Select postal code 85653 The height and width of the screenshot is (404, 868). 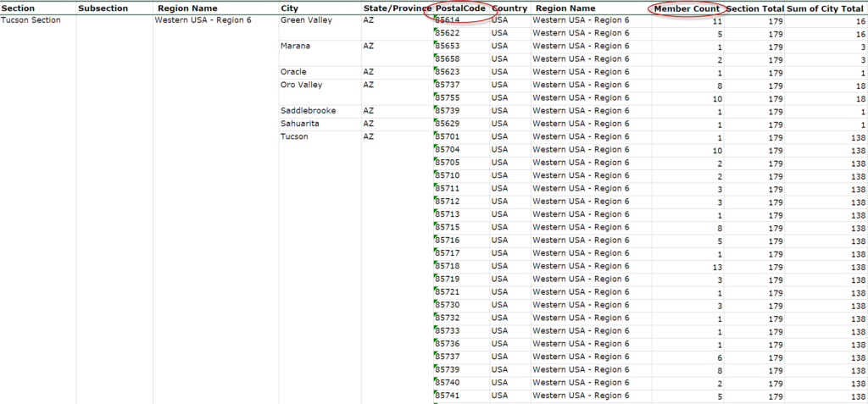coord(448,47)
